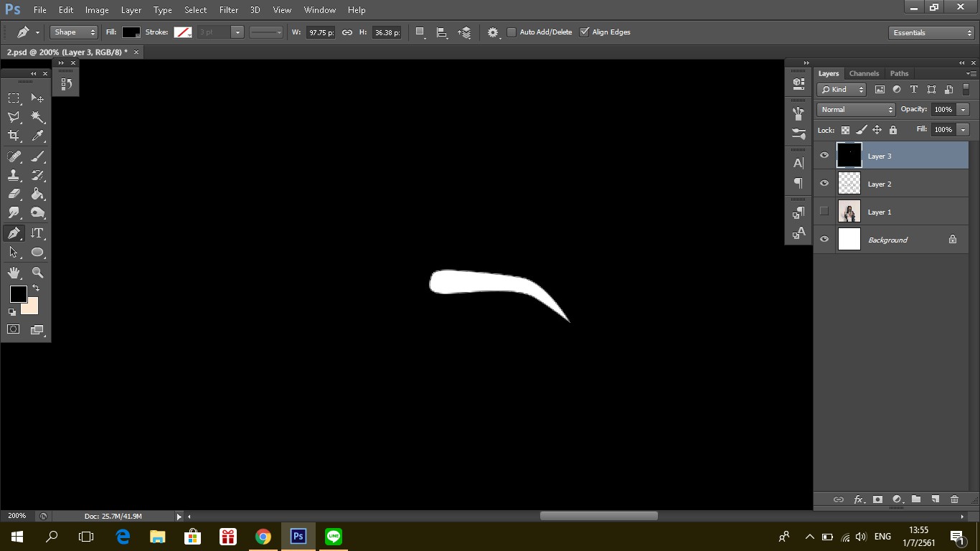Show Layer 1 by toggling visibility box
The width and height of the screenshot is (980, 551).
pyautogui.click(x=824, y=212)
